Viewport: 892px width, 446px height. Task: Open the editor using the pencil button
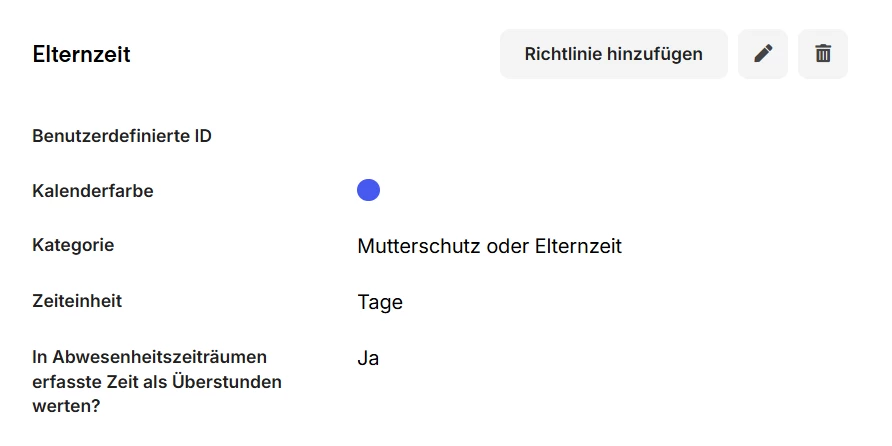click(763, 54)
